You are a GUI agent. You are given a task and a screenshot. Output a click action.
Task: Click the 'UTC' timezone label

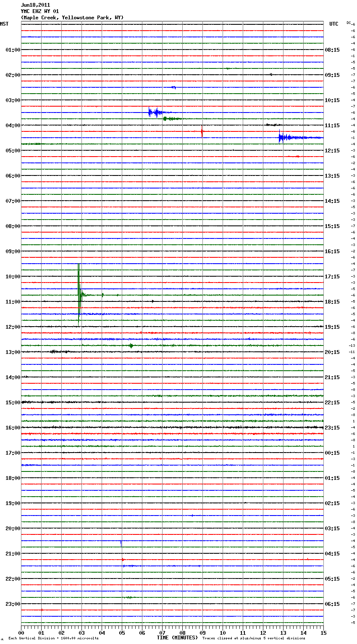tap(334, 24)
